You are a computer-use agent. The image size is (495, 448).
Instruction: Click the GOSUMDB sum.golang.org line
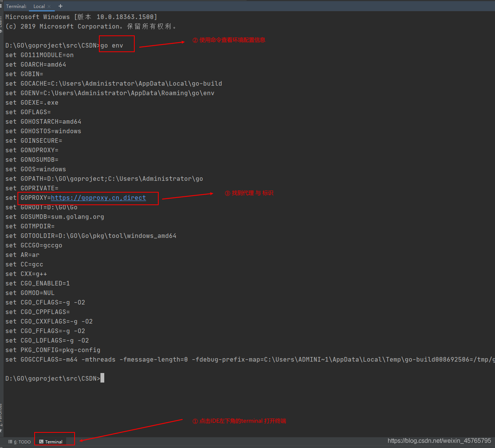pos(55,217)
